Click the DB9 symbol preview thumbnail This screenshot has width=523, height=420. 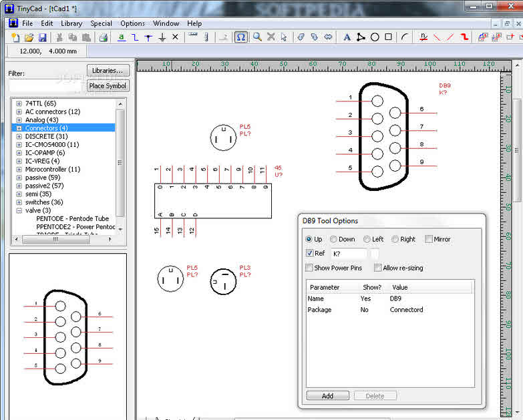pos(67,337)
